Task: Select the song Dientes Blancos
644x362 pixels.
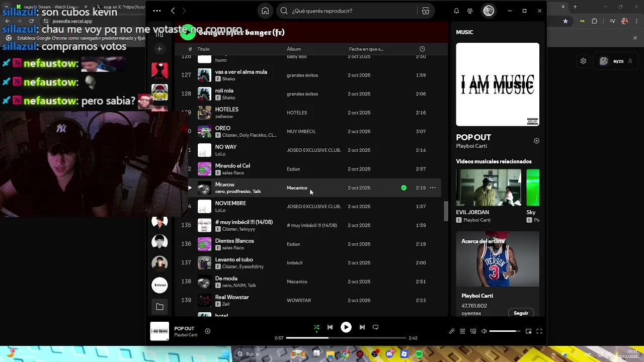Action: 234,241
